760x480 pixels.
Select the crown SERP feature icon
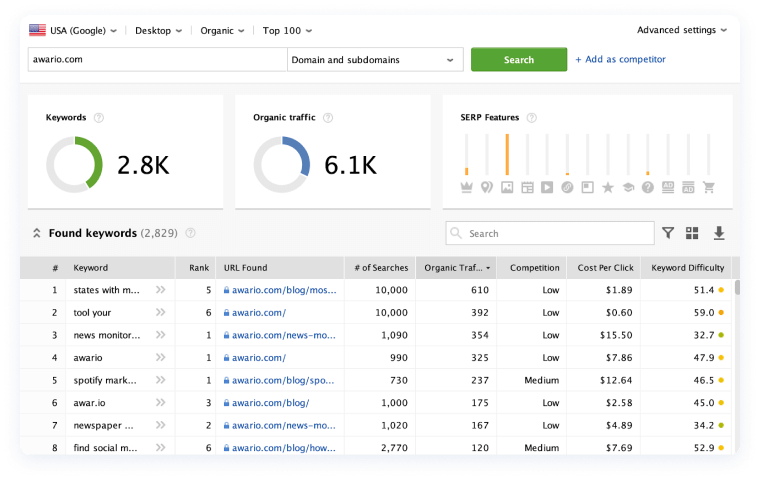(x=466, y=187)
